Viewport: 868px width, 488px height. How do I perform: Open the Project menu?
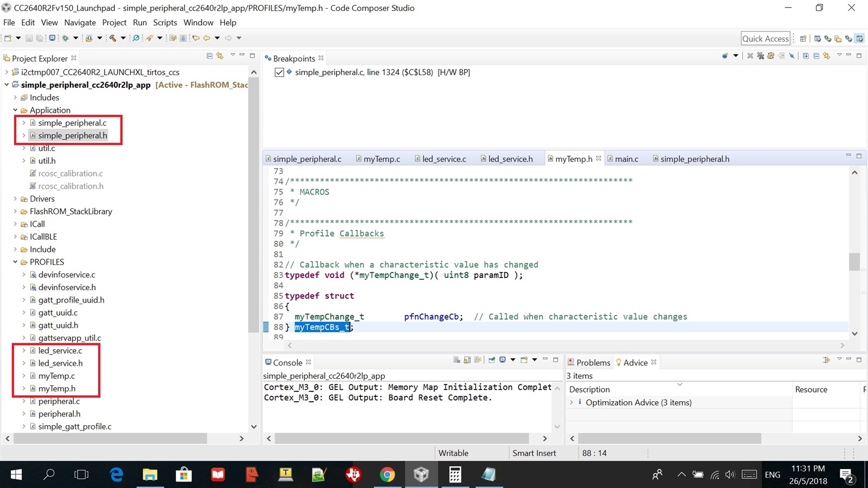tap(114, 22)
